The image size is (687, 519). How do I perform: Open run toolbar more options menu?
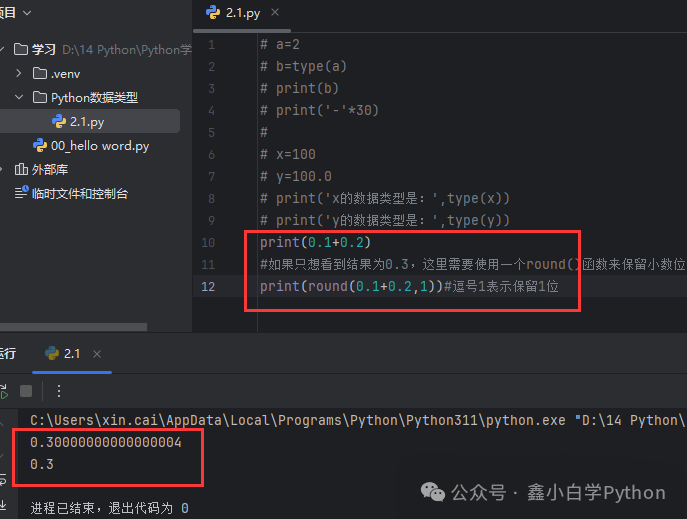point(59,391)
